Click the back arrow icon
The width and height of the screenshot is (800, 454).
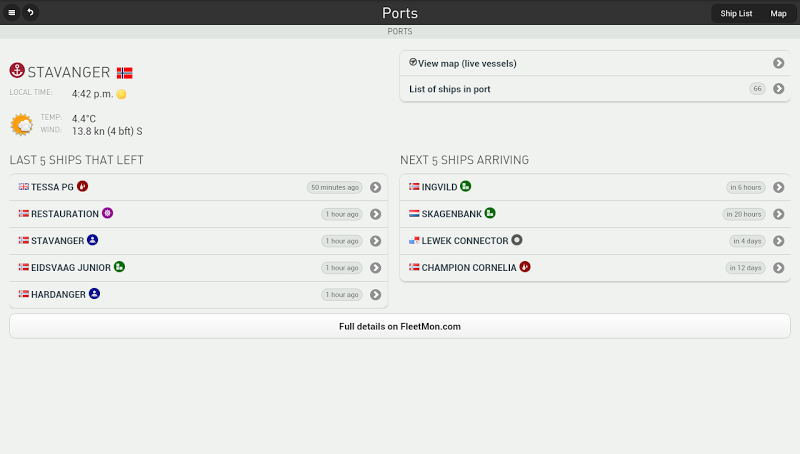click(30, 13)
